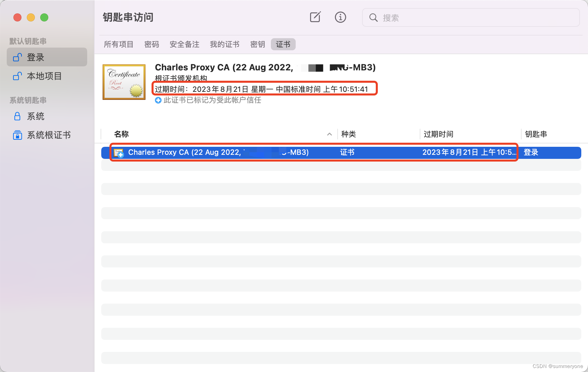Toggle the lock next to the 系统 keychain
Viewport: 588px width, 372px height.
point(17,116)
